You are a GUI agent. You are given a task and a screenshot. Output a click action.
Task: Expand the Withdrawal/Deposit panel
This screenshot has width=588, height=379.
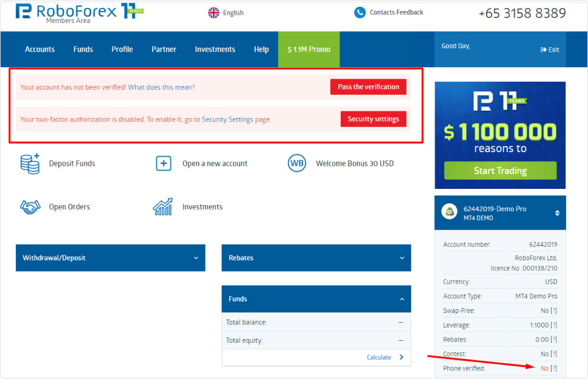click(x=110, y=258)
